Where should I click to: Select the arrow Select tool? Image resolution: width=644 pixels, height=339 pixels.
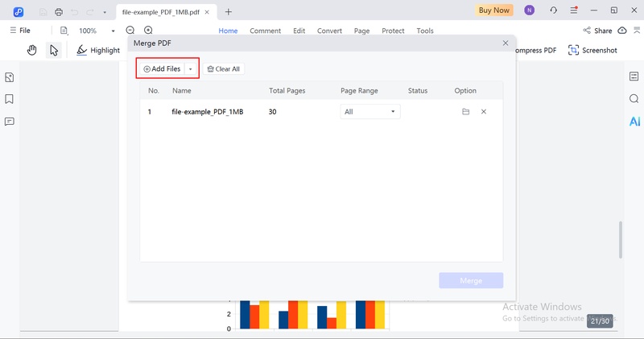pos(54,50)
